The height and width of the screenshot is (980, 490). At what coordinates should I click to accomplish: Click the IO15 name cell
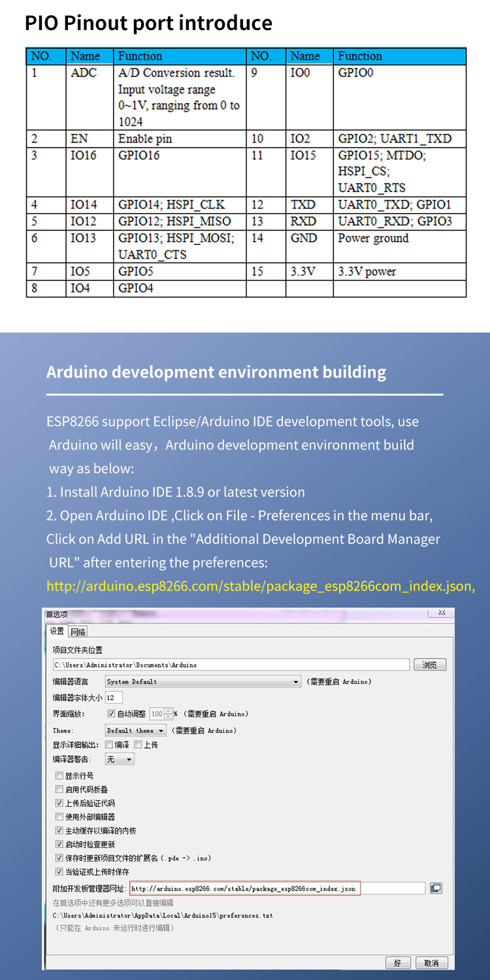pyautogui.click(x=309, y=172)
